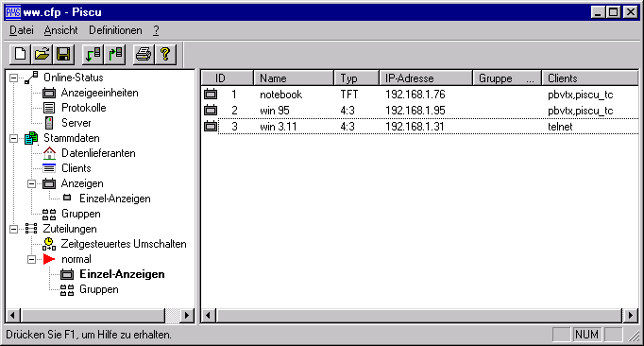Select the win 95 row name
Screen dimensions: 644x346
point(275,111)
